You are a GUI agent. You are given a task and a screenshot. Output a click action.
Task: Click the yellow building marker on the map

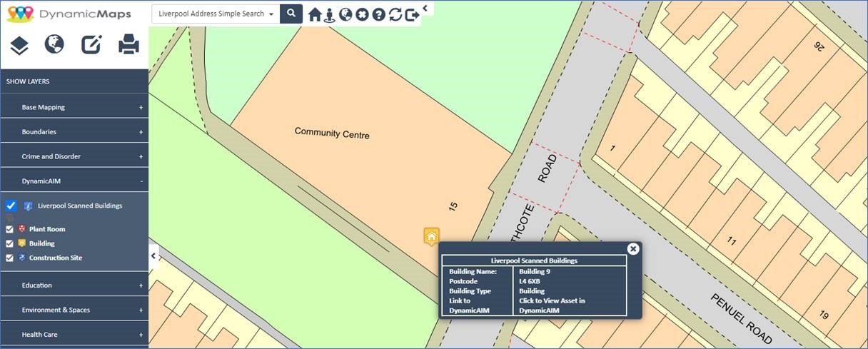431,236
